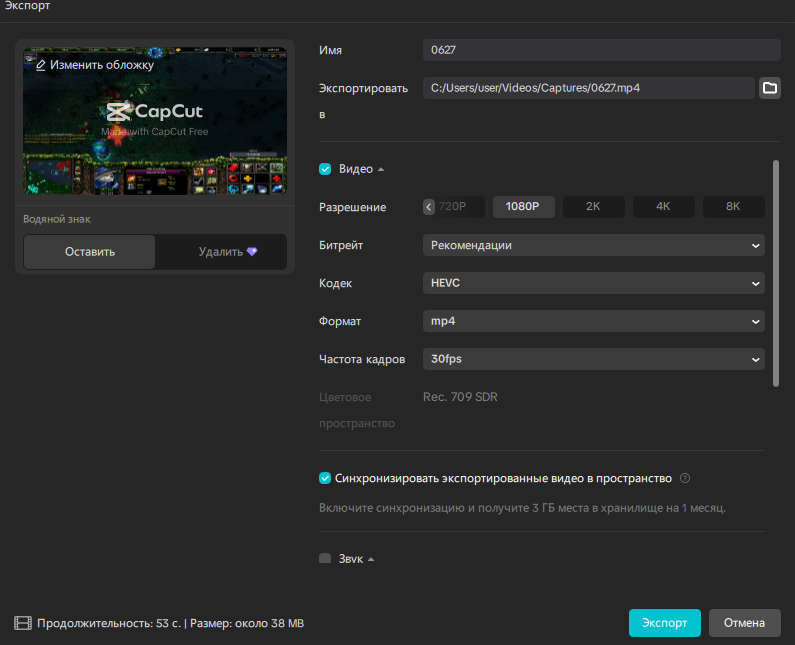Image resolution: width=795 pixels, height=645 pixels.
Task: Collapse the Звук section arrow
Action: (371, 559)
